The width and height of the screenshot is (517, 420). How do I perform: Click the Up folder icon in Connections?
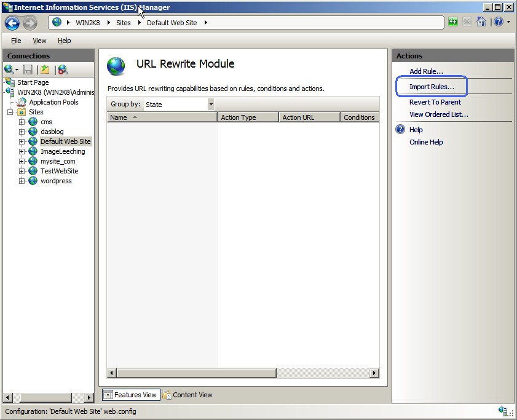45,69
